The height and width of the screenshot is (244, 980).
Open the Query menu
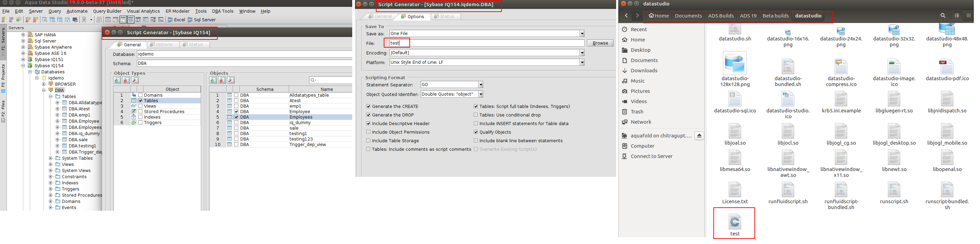[x=55, y=11]
